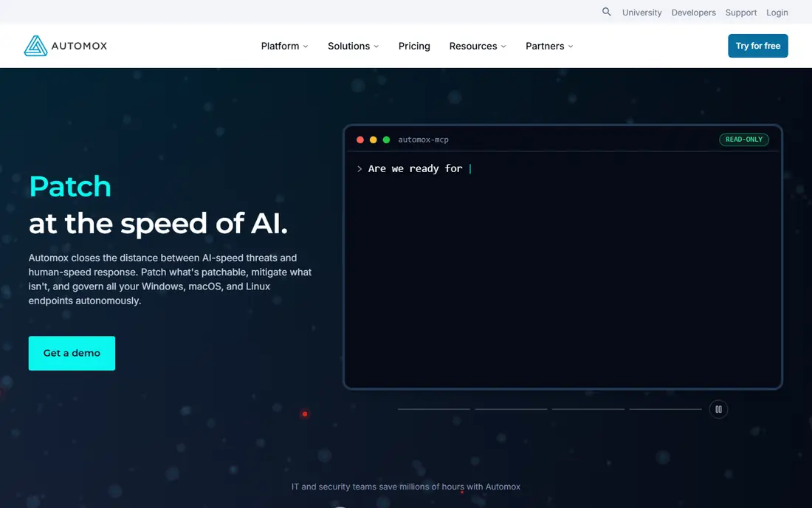This screenshot has height=508, width=812.
Task: Select the third demo progress segment
Action: click(588, 409)
